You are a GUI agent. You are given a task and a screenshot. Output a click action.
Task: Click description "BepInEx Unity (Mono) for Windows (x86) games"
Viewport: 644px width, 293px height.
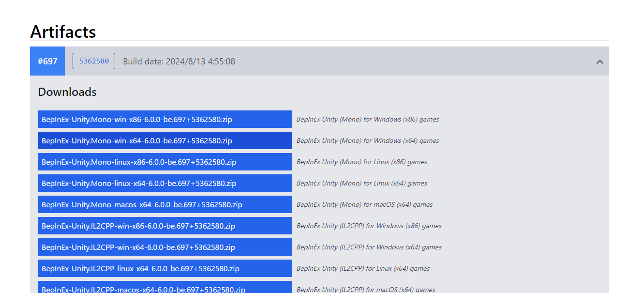[x=368, y=119]
